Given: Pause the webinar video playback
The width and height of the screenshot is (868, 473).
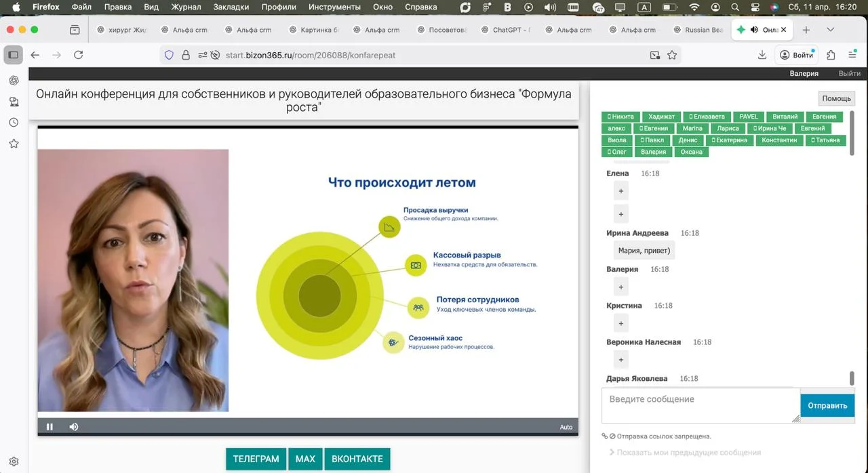Looking at the screenshot, I should pos(50,427).
